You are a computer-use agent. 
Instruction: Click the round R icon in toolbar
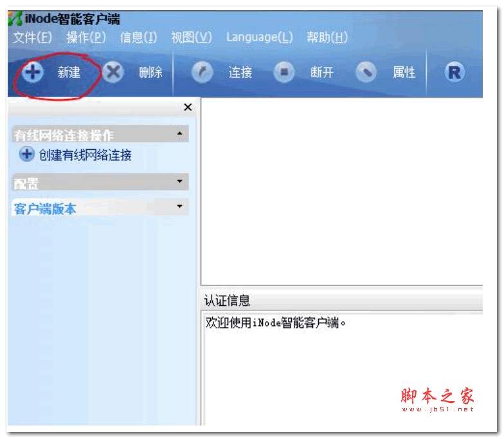(455, 73)
